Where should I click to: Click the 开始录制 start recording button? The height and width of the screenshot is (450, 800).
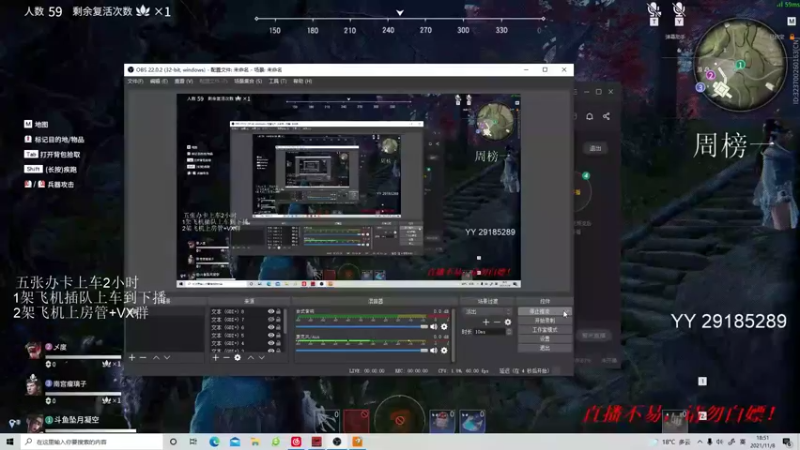point(544,320)
